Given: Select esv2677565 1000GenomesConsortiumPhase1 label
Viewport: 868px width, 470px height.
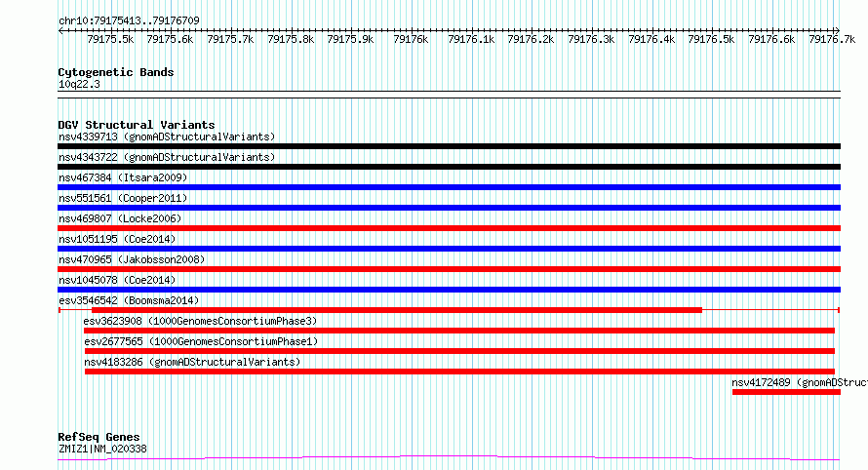Looking at the screenshot, I should click(201, 341).
